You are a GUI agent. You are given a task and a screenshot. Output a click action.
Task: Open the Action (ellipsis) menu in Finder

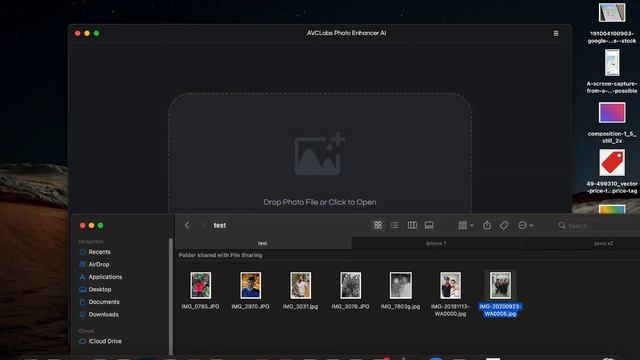pyautogui.click(x=525, y=225)
